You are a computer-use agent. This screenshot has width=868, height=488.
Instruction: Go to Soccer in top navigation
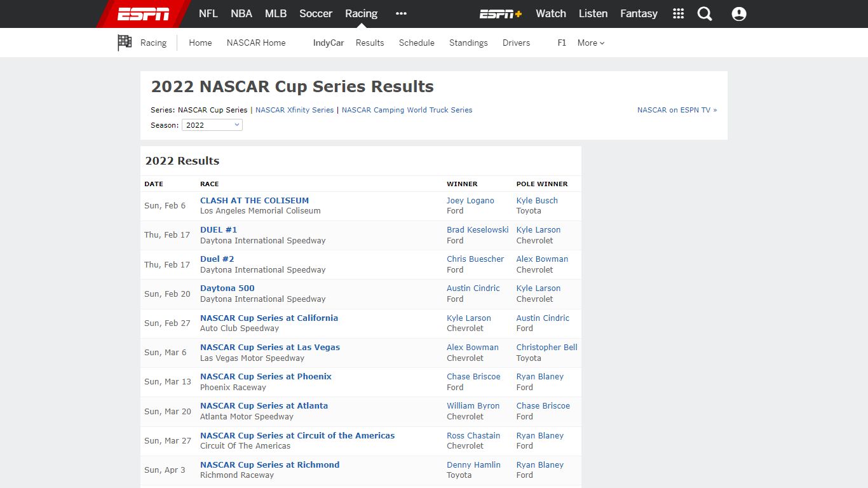316,13
